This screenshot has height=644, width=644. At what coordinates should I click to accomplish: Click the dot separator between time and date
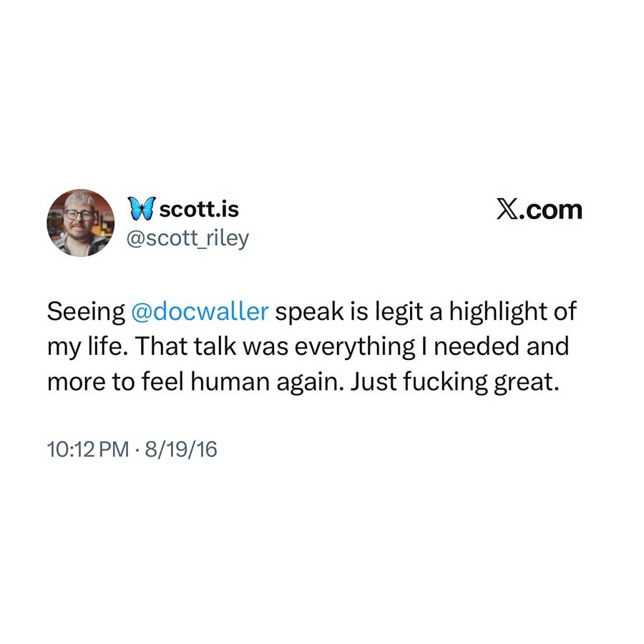point(137,449)
